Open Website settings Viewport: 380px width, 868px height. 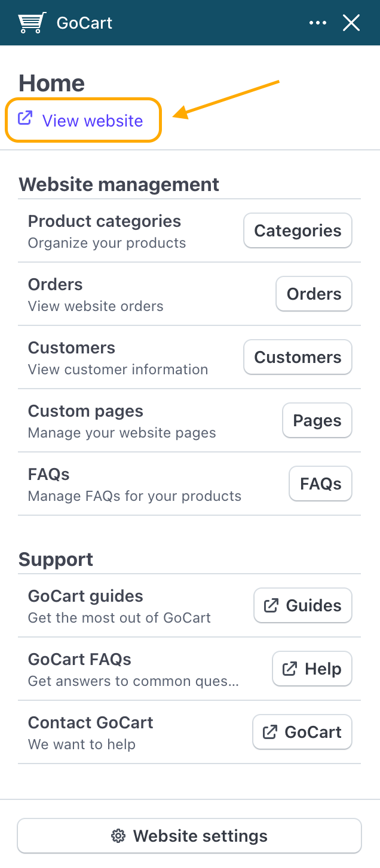pyautogui.click(x=189, y=836)
